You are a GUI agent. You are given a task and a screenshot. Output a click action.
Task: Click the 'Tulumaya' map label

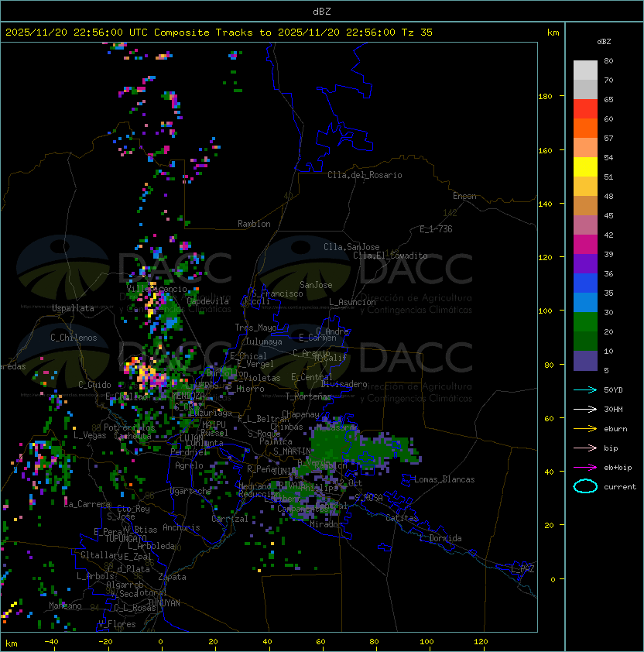click(264, 341)
